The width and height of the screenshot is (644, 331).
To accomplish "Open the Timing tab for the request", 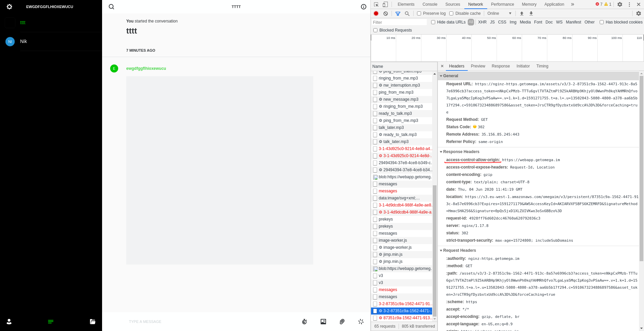I will point(542,66).
